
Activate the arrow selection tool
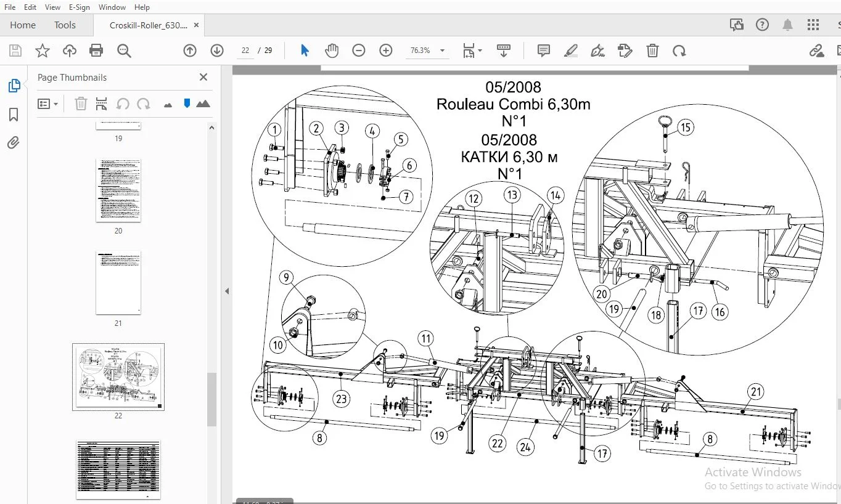click(x=305, y=51)
